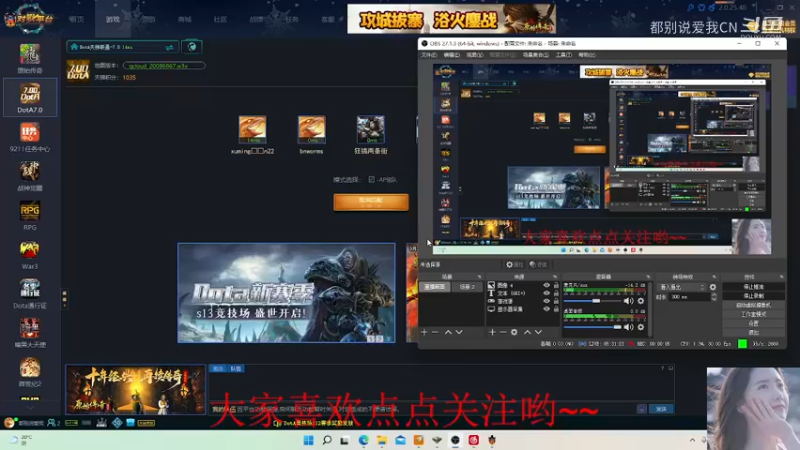Open the 帮助(H) menu in OBS
The height and width of the screenshot is (450, 800).
(x=587, y=55)
